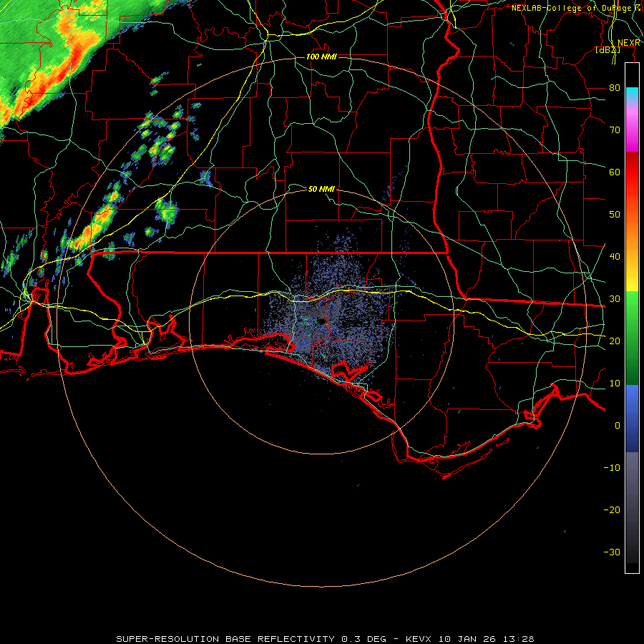
Task: Select the 30 value on dBZ scale
Action: tap(615, 298)
